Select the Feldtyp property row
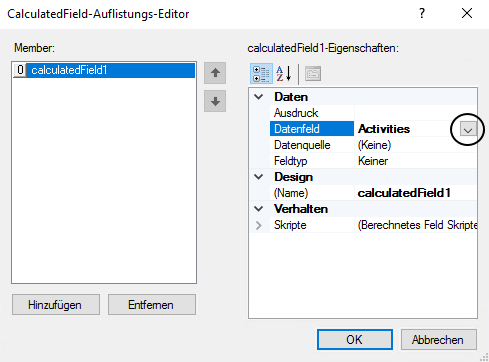The height and width of the screenshot is (362, 489). (373, 161)
